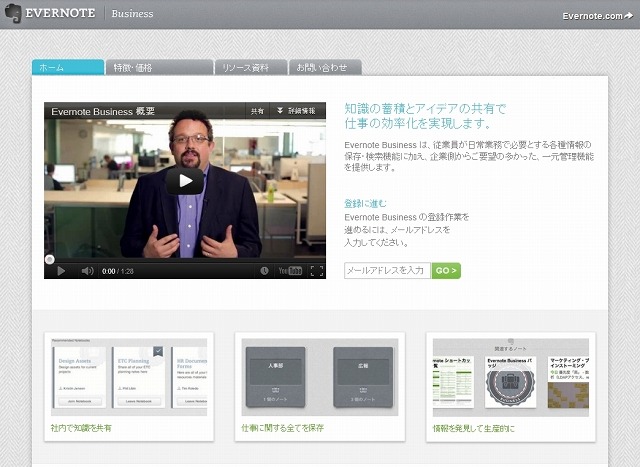The image size is (640, 467).
Task: Open the 情報を発見して生産的に card link
Action: tap(474, 429)
